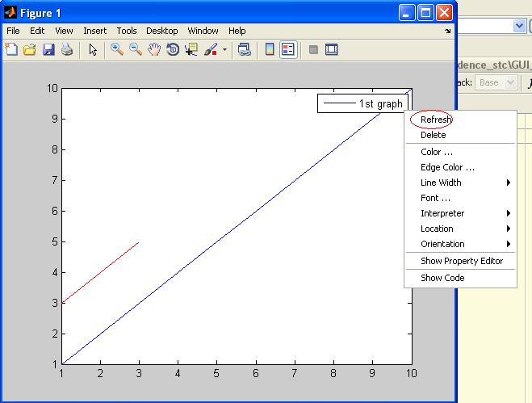Click the New Figure toolbar icon

(11, 49)
